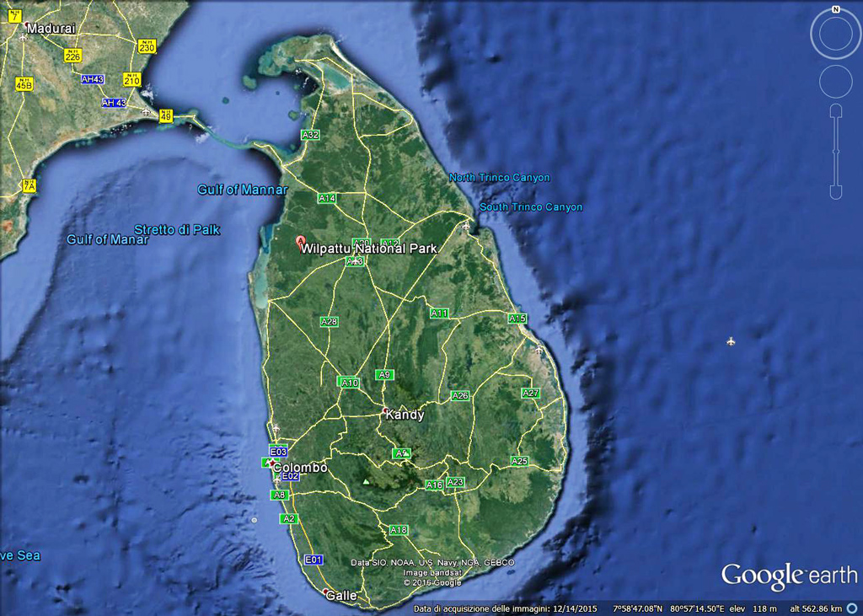863x616 pixels.
Task: Zoom out with the slider's bottom end
Action: pyautogui.click(x=835, y=193)
